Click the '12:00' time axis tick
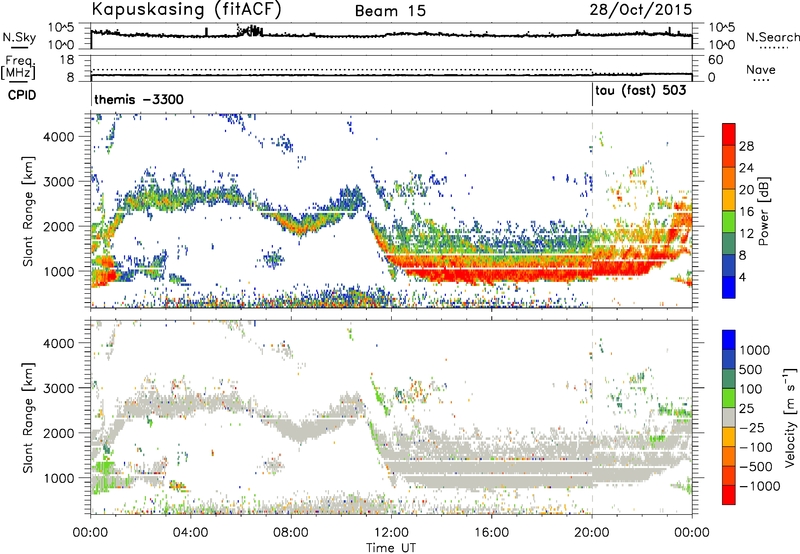 pos(391,533)
